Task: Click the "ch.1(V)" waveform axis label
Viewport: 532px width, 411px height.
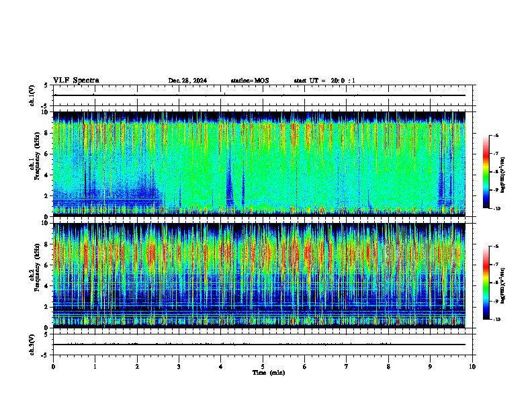Action: click(x=32, y=95)
